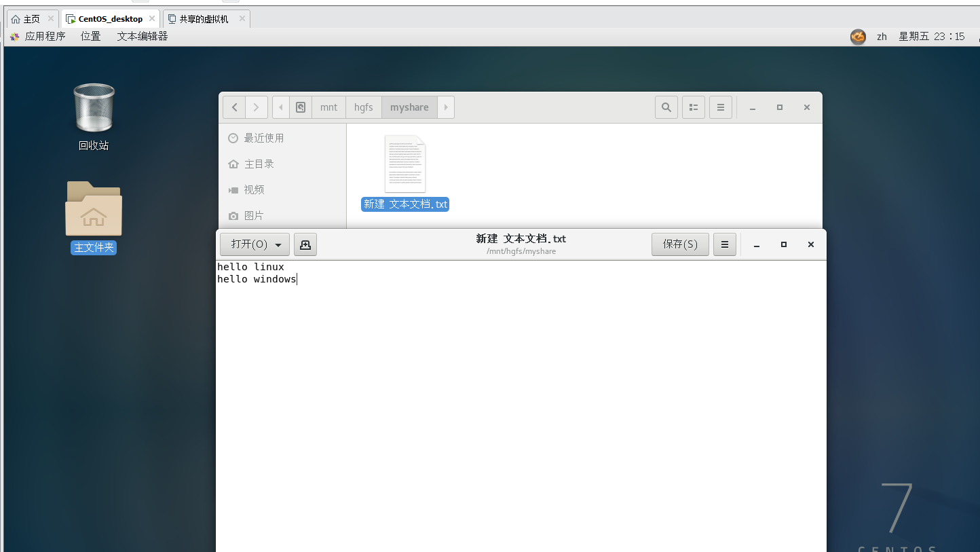Open the Text Editor app menu
Viewport: 980px width, 552px height.
pyautogui.click(x=143, y=37)
